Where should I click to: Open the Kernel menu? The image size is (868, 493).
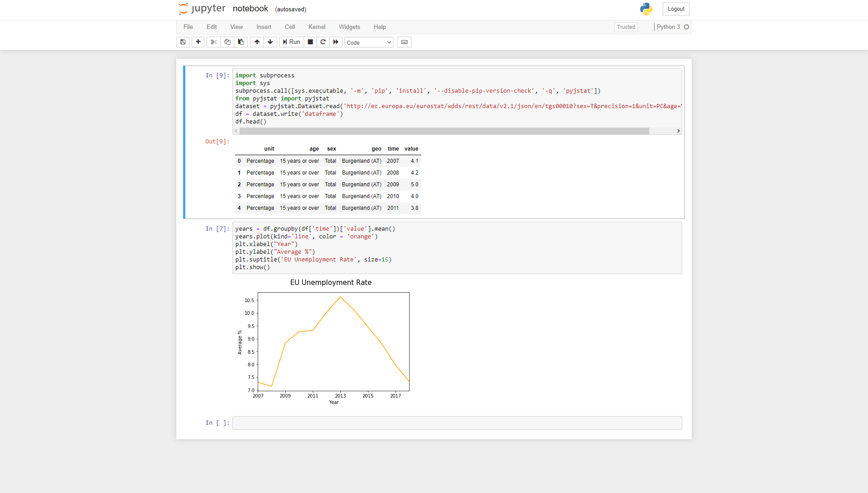pos(317,27)
